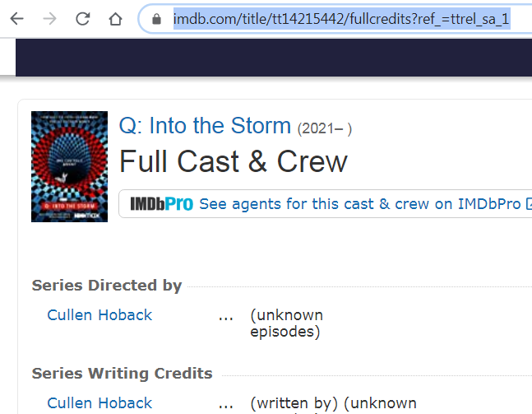532x414 pixels.
Task: Click the (2021– ) year text
Action: click(325, 128)
